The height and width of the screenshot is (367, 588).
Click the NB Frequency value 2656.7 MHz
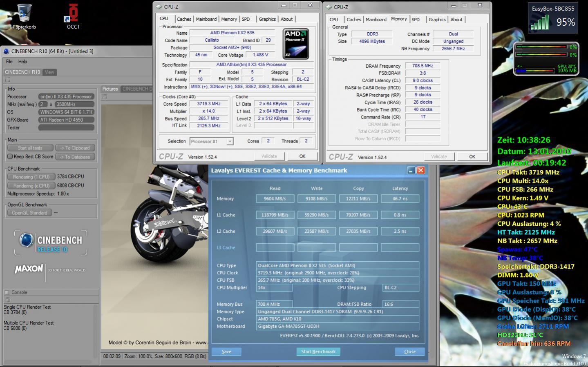click(x=453, y=49)
